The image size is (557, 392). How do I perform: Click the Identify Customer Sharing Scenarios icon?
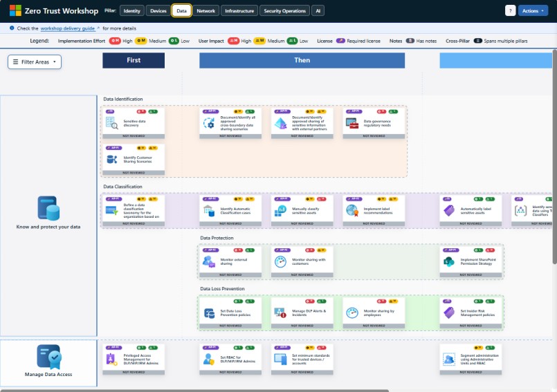click(x=112, y=159)
